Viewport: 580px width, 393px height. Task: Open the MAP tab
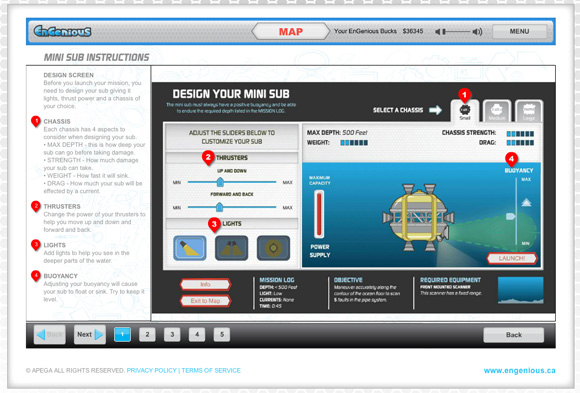(x=291, y=31)
